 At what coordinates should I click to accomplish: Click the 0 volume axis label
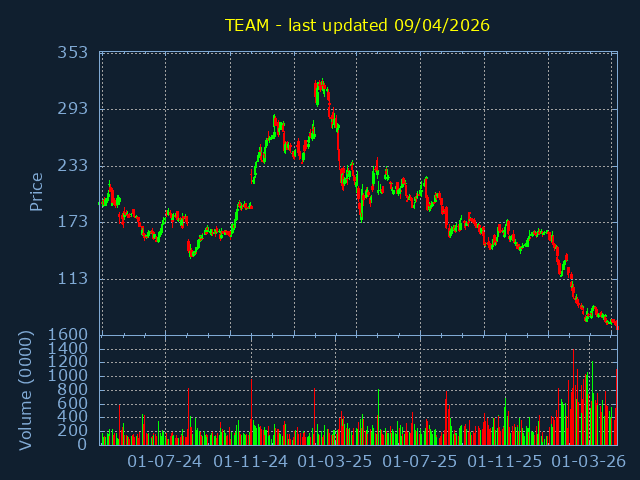tap(82, 444)
